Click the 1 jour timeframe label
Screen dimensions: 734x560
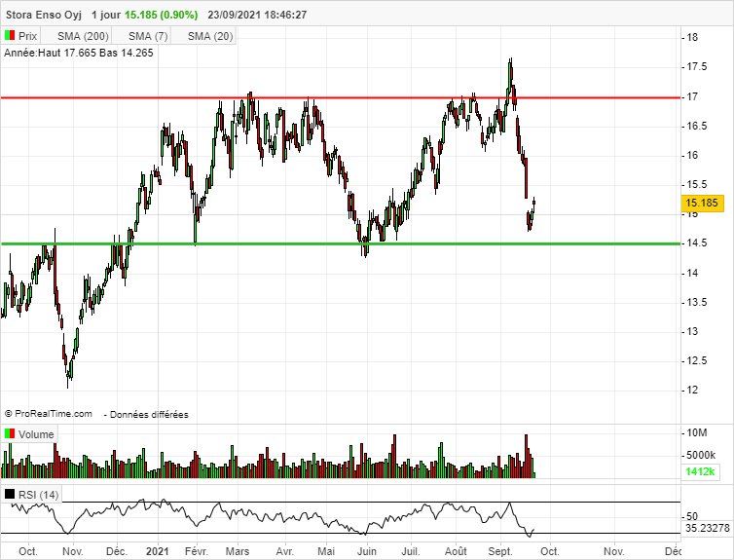point(106,15)
